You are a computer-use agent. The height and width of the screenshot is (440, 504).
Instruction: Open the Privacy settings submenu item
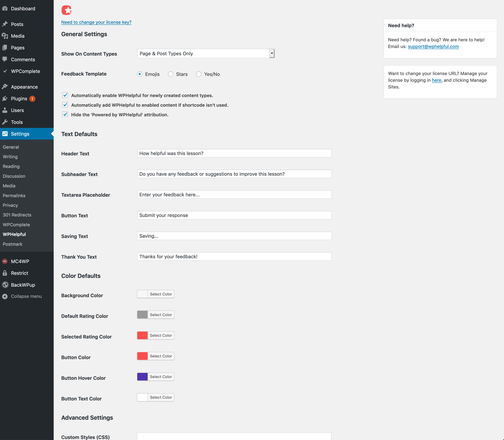[x=10, y=205]
